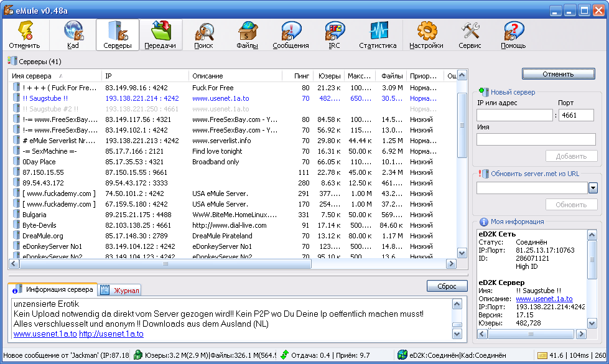Viewport: 609px width, 364px height.
Task: Sort servers by Макс... column
Action: [360, 76]
